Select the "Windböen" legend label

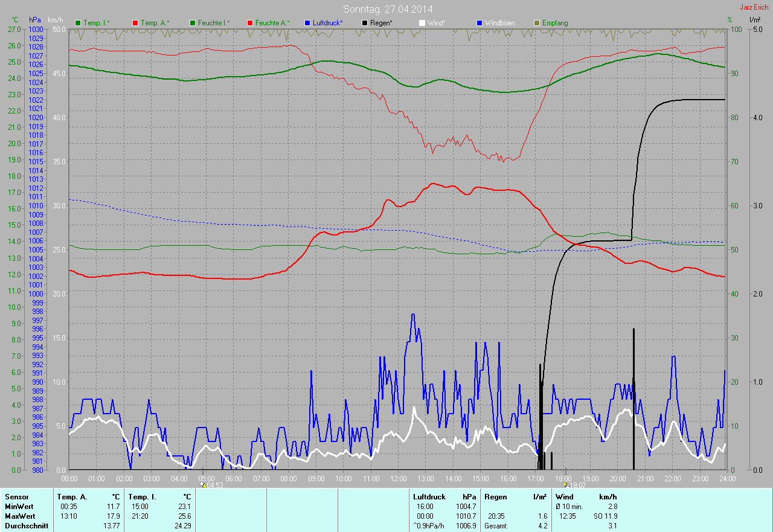tap(500, 23)
